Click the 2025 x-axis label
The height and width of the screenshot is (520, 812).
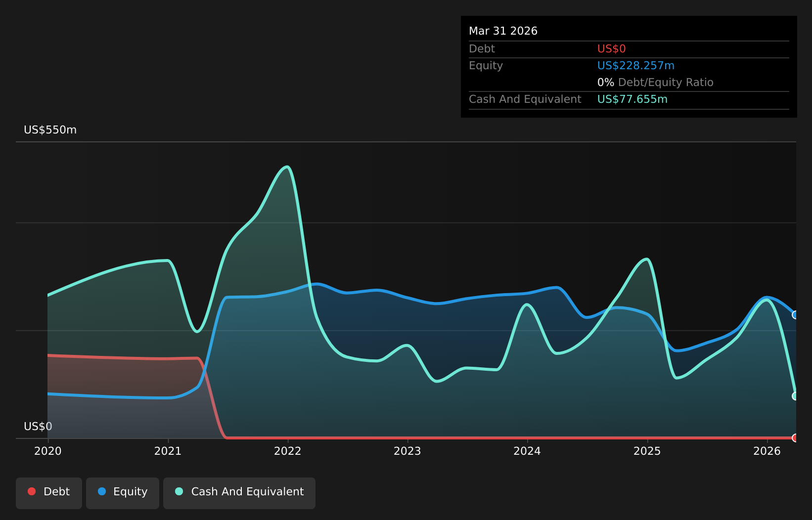click(x=647, y=451)
